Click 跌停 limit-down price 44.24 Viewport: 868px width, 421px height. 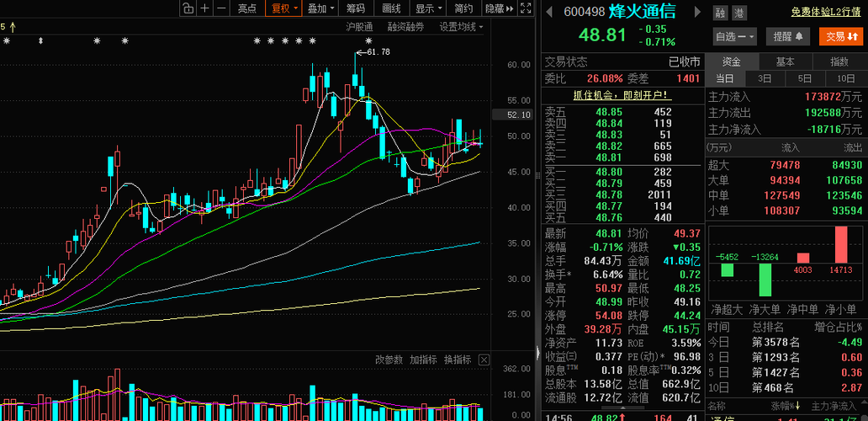click(687, 316)
